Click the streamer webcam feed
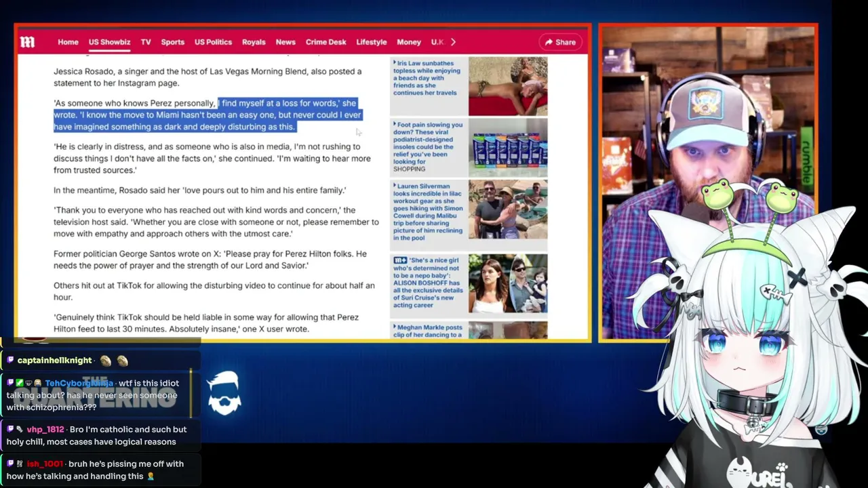The height and width of the screenshot is (488, 868). coord(708,183)
